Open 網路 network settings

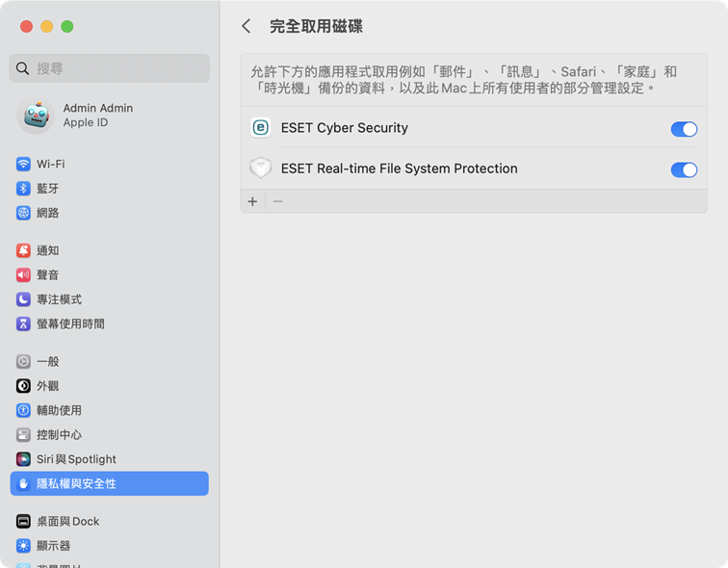click(x=110, y=213)
